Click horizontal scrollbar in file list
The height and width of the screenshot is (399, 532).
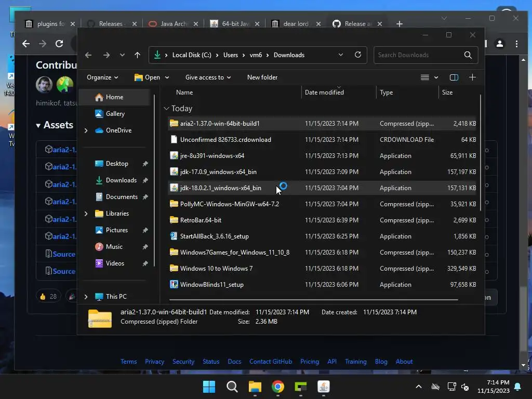tap(313, 300)
